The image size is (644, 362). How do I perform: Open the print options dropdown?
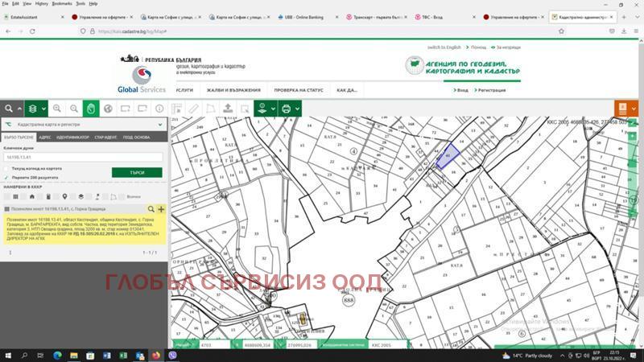291,109
